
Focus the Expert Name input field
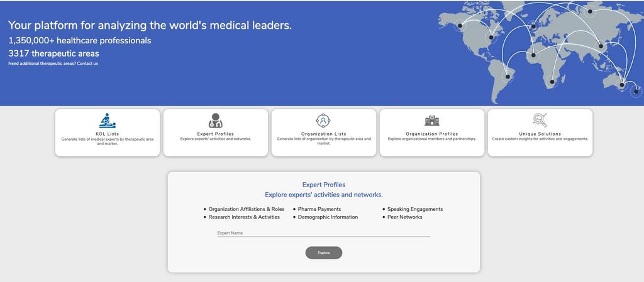click(x=323, y=233)
